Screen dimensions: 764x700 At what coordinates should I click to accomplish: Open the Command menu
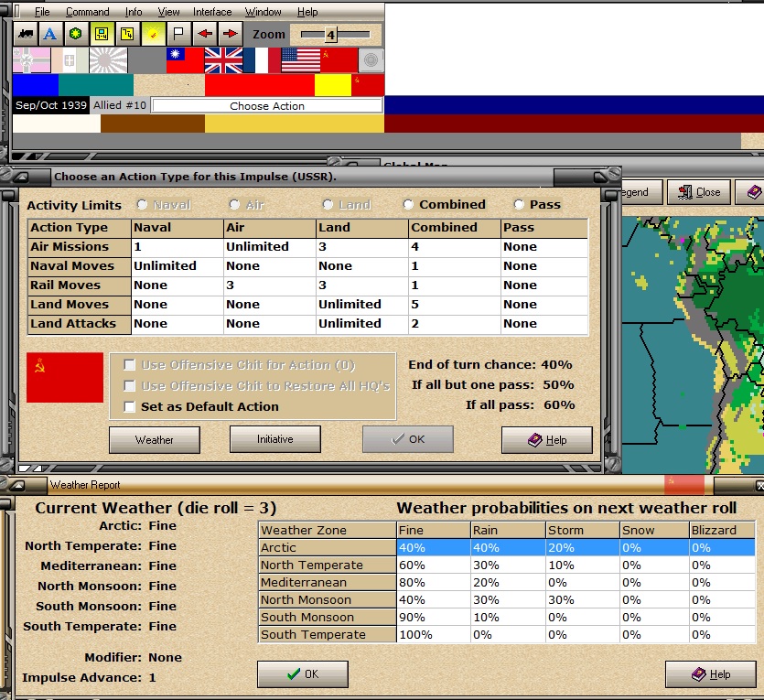[87, 12]
